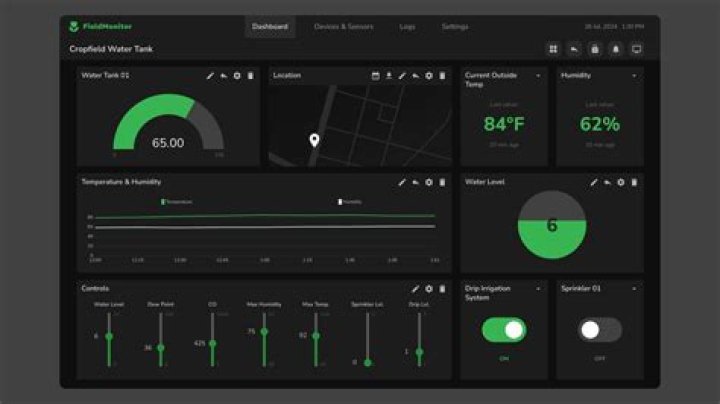Delete the Water Level widget
The width and height of the screenshot is (720, 404).
coord(634,182)
